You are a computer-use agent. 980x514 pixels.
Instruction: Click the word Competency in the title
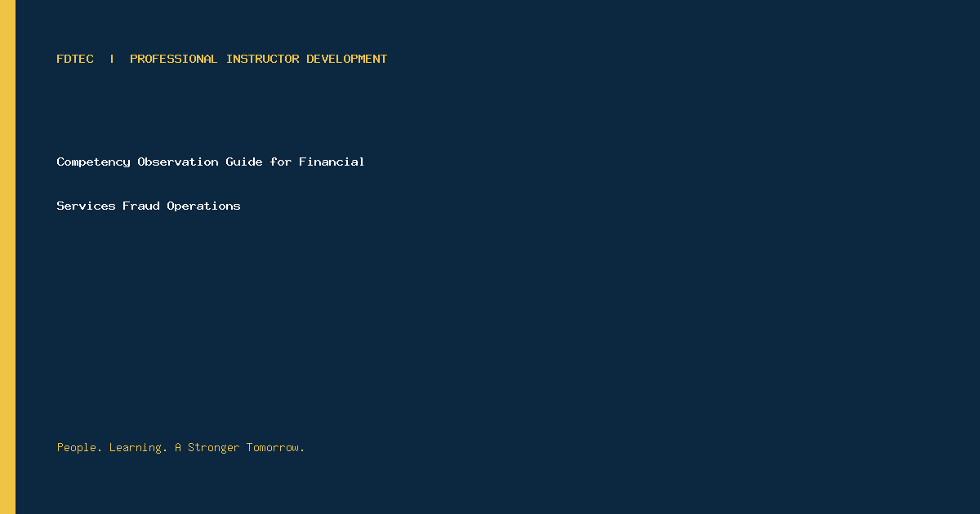point(93,162)
